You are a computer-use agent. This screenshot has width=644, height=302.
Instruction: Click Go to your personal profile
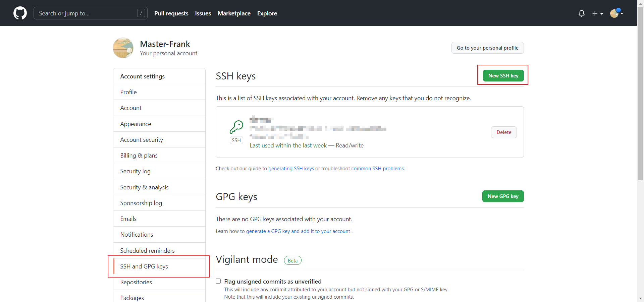(x=488, y=48)
